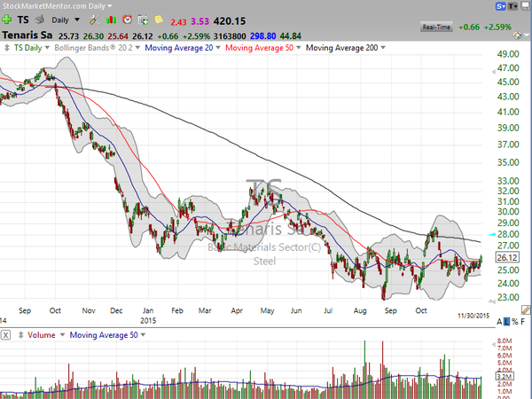This screenshot has height=399, width=532.
Task: Click the printer icon next to TS
Action: coord(40,20)
